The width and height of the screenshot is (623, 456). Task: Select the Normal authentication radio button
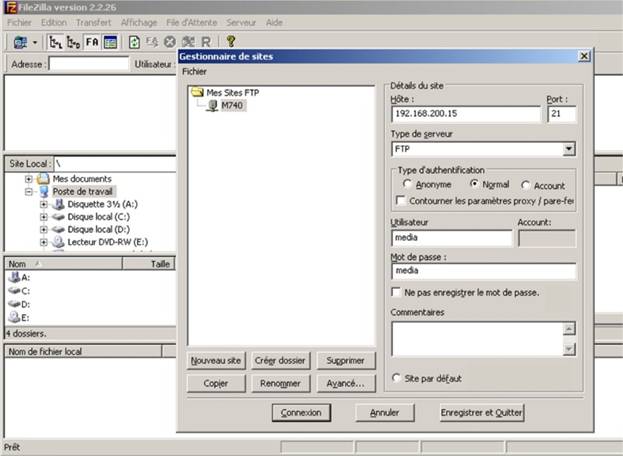tap(474, 184)
